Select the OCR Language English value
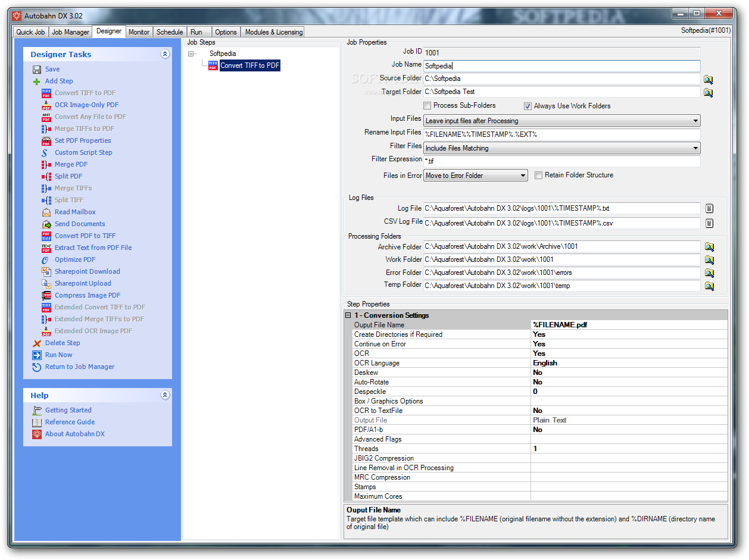The width and height of the screenshot is (749, 560). pyautogui.click(x=629, y=363)
